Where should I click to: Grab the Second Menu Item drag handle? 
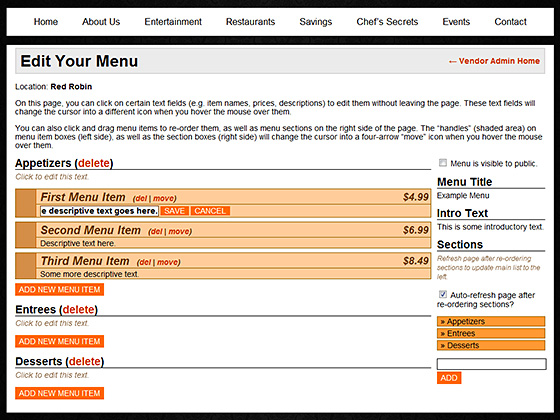[25, 235]
